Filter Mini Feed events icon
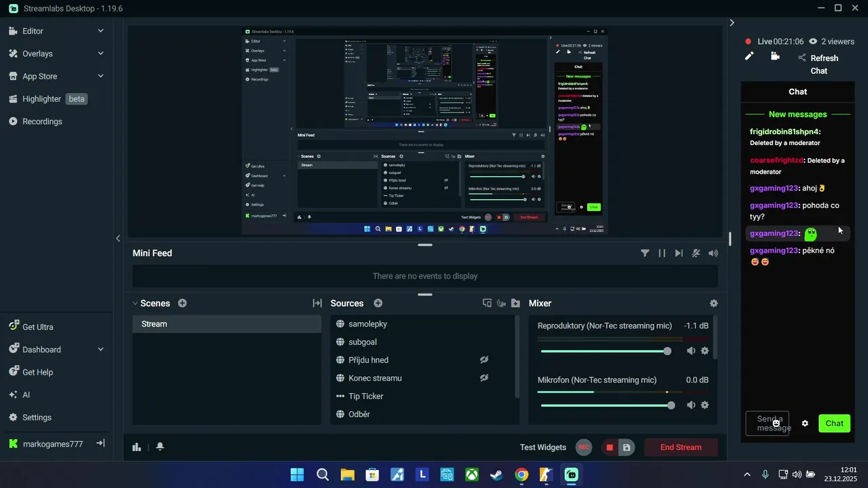Screen dimensions: 868x488 click(x=645, y=253)
